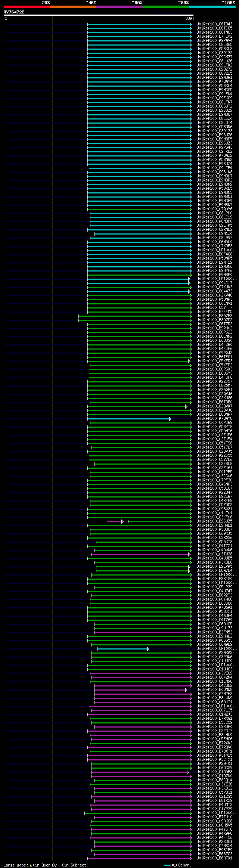Viewport: 239px width, 868px height.
Task: Select the UniRef100_Q5LP39 label
Action: [x=214, y=587]
